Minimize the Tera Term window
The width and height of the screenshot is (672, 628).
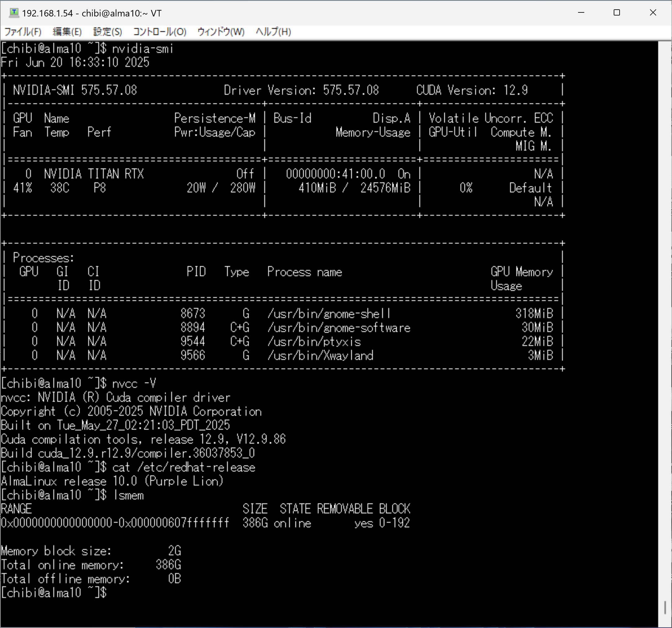(581, 13)
